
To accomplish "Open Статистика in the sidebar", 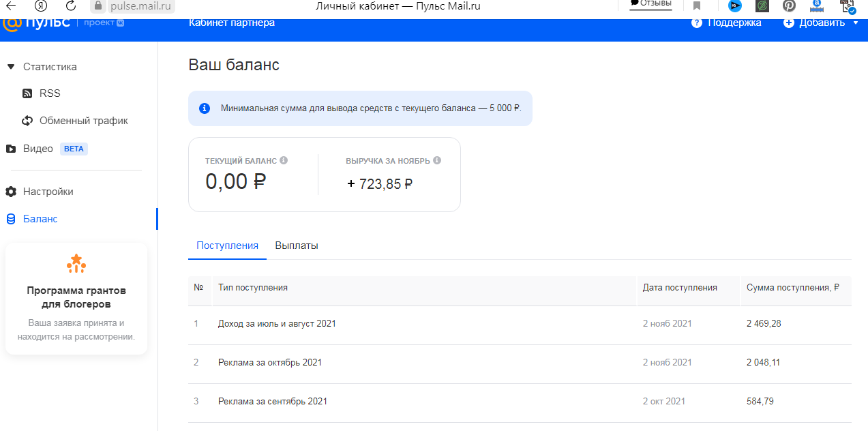I will coord(50,67).
